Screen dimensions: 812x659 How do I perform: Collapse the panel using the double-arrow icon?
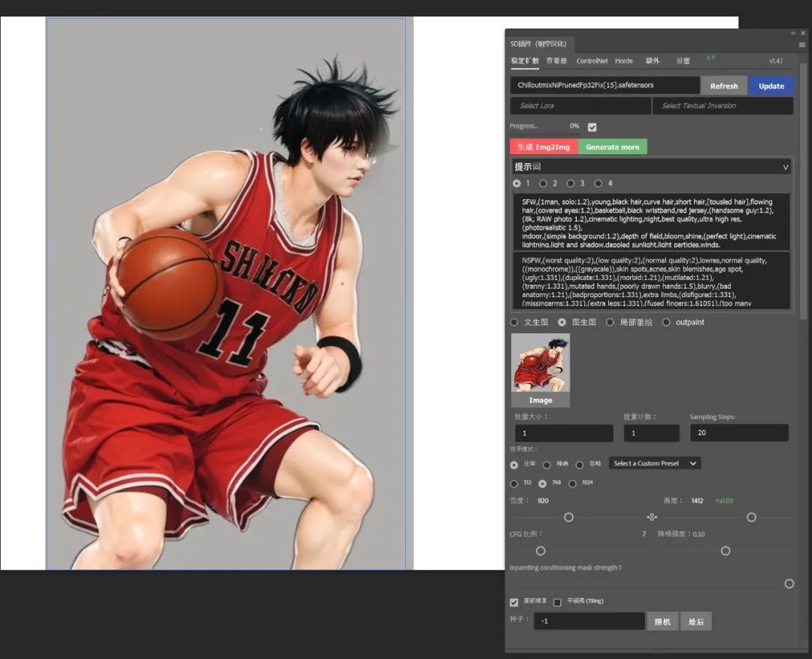(793, 33)
